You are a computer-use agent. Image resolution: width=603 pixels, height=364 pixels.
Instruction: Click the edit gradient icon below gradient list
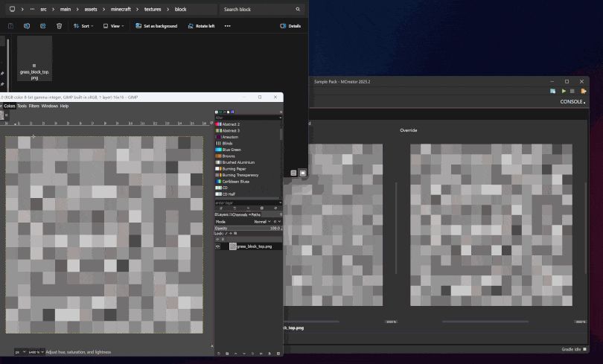pos(221,208)
